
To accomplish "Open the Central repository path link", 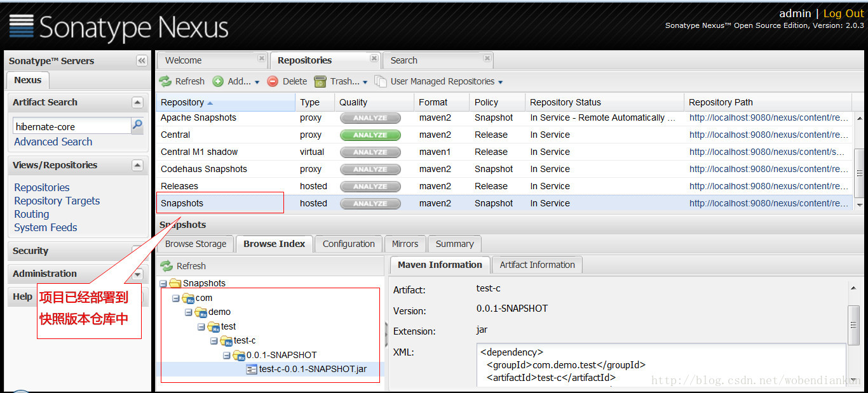I will (769, 135).
